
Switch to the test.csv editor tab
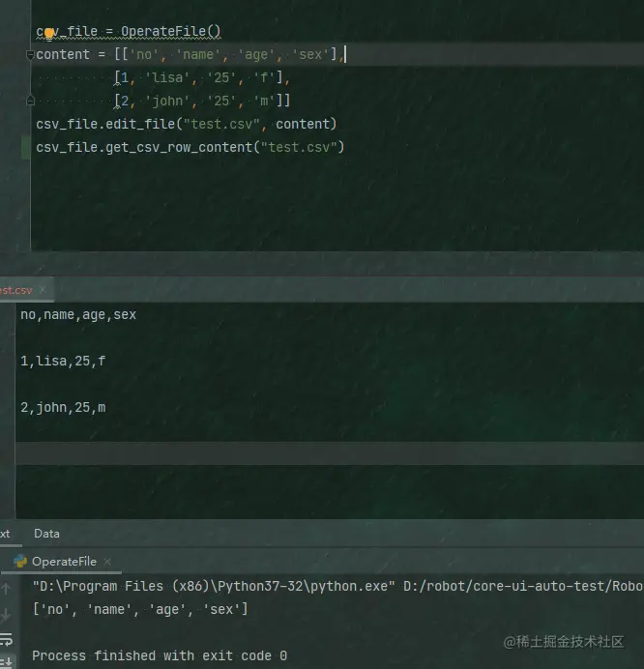16,290
